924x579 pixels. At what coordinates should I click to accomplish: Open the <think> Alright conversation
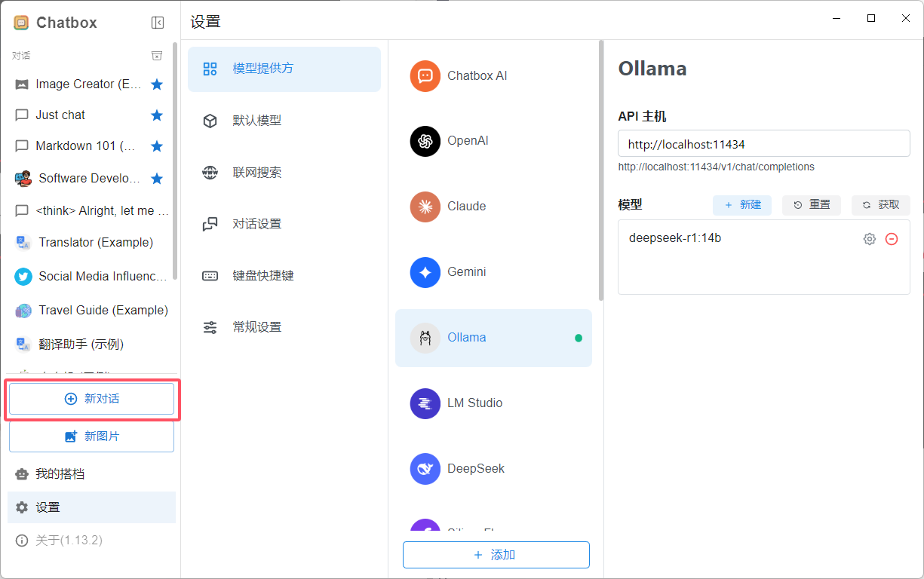[x=89, y=211]
